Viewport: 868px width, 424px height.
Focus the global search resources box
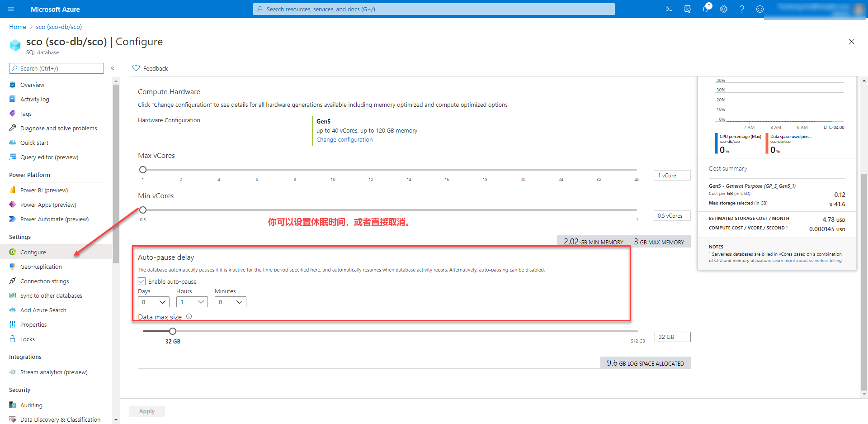click(434, 9)
